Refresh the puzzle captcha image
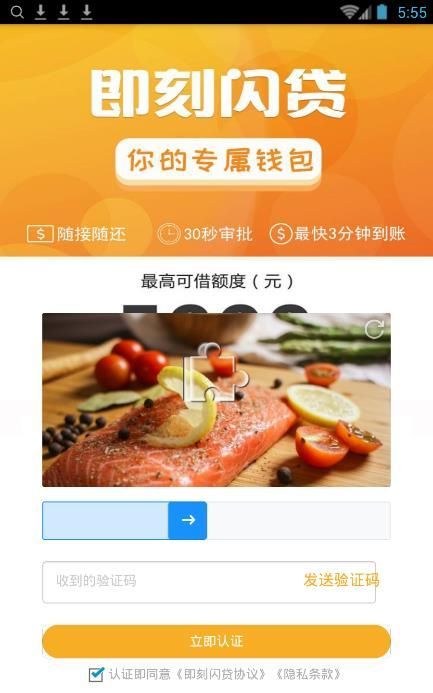This screenshot has height=693, width=433. (x=374, y=329)
